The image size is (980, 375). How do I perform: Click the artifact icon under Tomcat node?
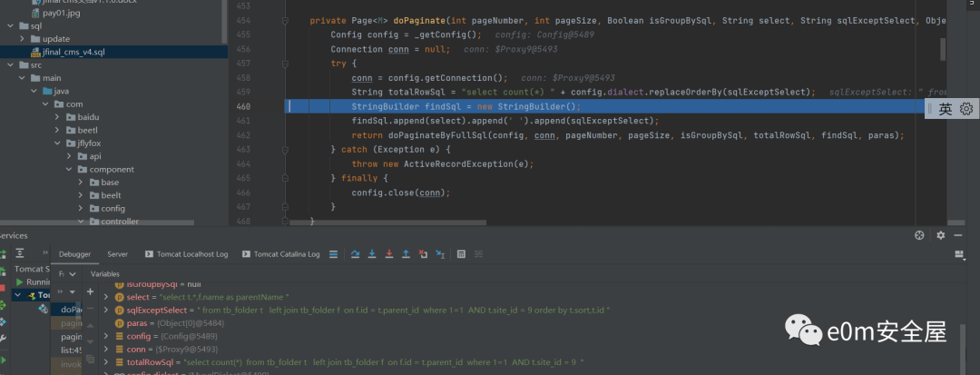pos(44,309)
